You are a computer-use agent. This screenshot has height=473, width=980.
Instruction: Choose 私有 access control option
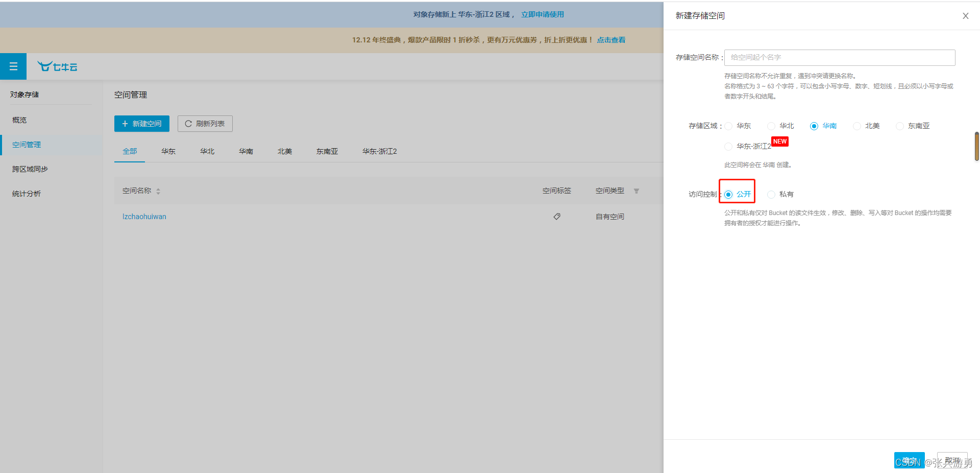point(771,195)
